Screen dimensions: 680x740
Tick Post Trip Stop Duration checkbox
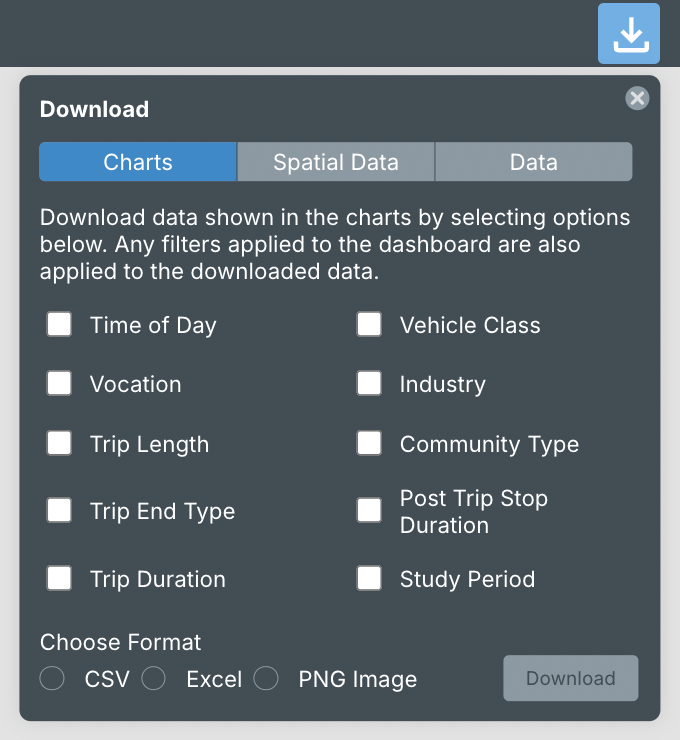pos(370,510)
